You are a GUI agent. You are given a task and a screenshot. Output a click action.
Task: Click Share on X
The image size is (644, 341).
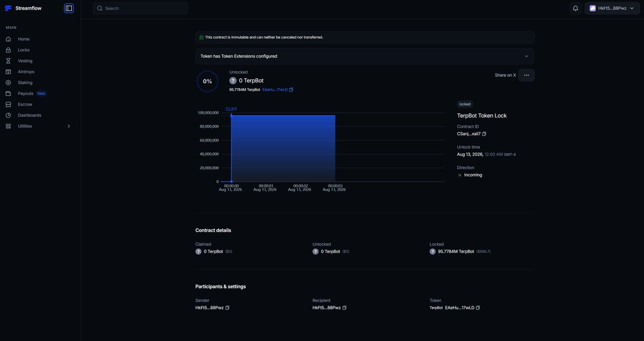505,75
